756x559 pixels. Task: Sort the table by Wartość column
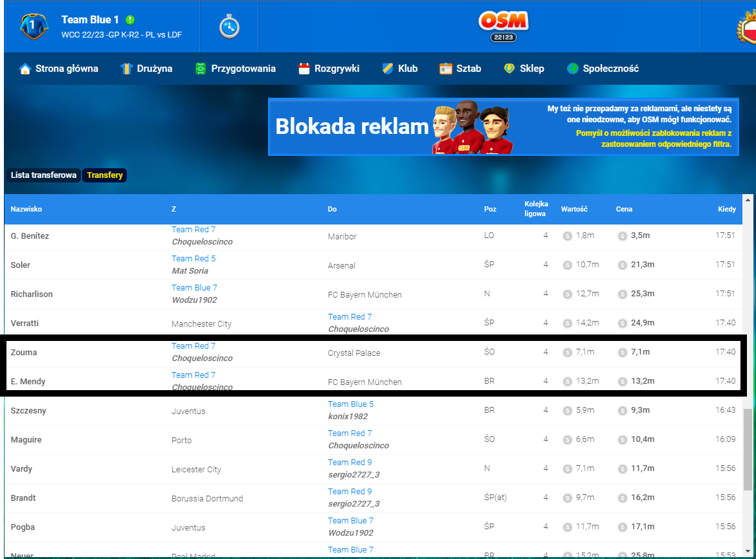point(573,209)
